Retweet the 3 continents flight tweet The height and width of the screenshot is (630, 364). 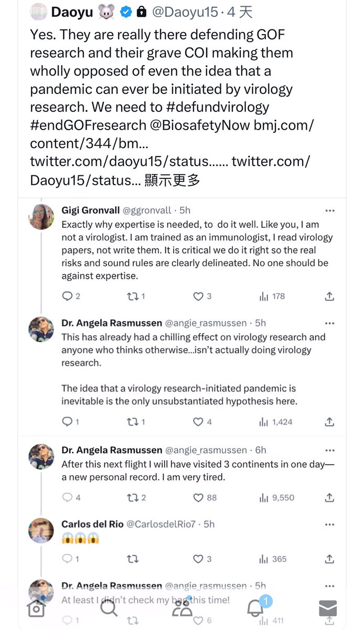click(x=133, y=497)
